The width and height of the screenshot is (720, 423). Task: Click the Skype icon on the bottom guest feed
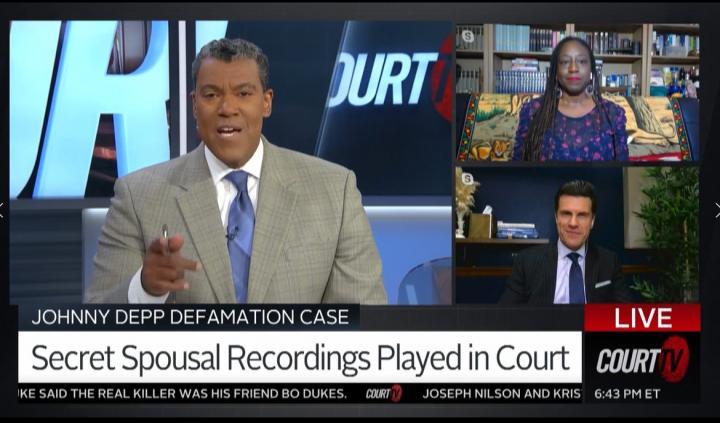[467, 179]
